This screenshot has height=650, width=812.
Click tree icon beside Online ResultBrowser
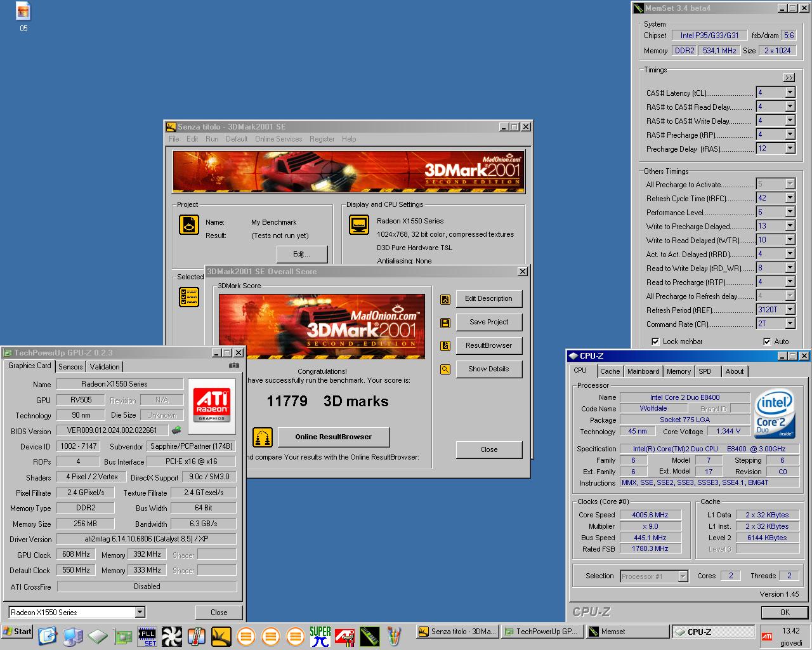[x=263, y=437]
